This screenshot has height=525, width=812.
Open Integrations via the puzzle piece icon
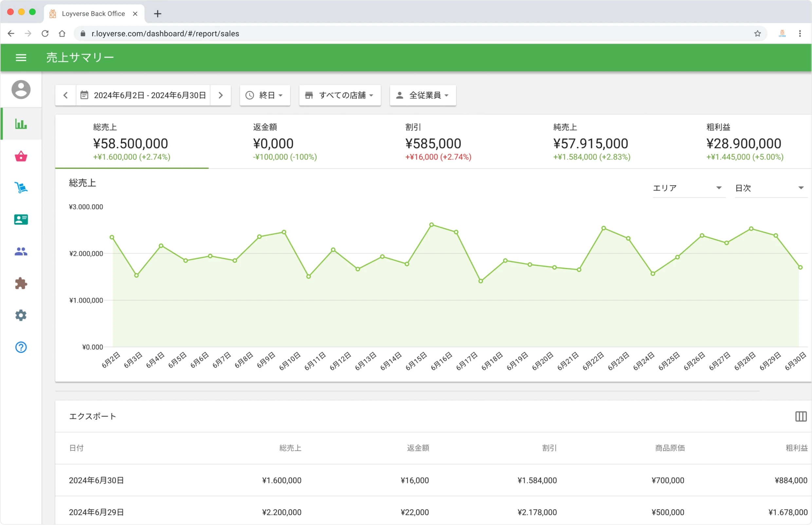[x=21, y=283]
